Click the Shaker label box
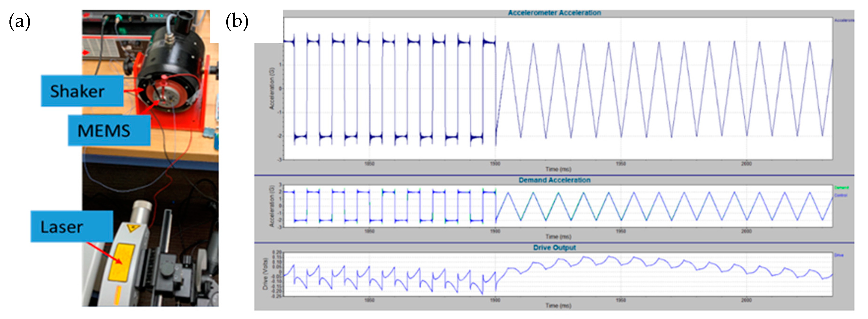 82,91
